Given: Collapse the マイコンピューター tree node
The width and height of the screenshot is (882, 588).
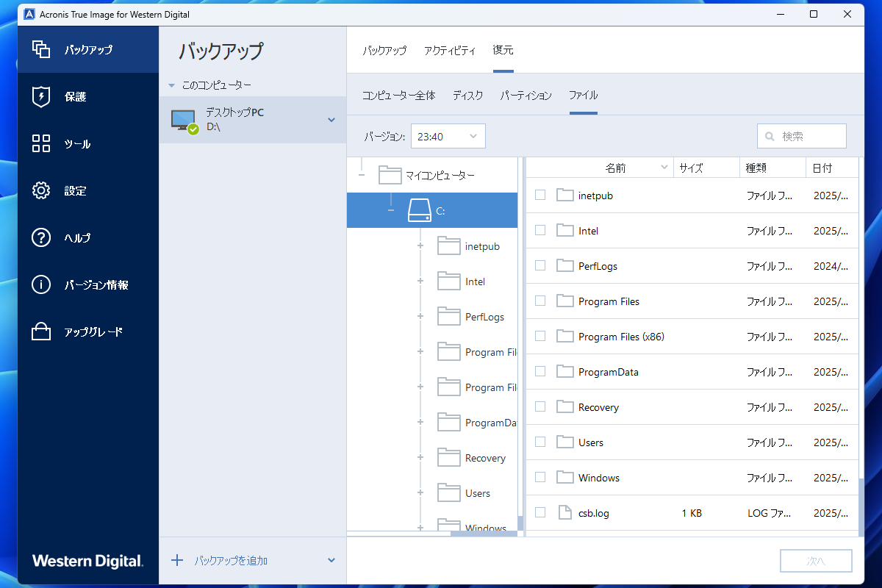Looking at the screenshot, I should pos(361,175).
